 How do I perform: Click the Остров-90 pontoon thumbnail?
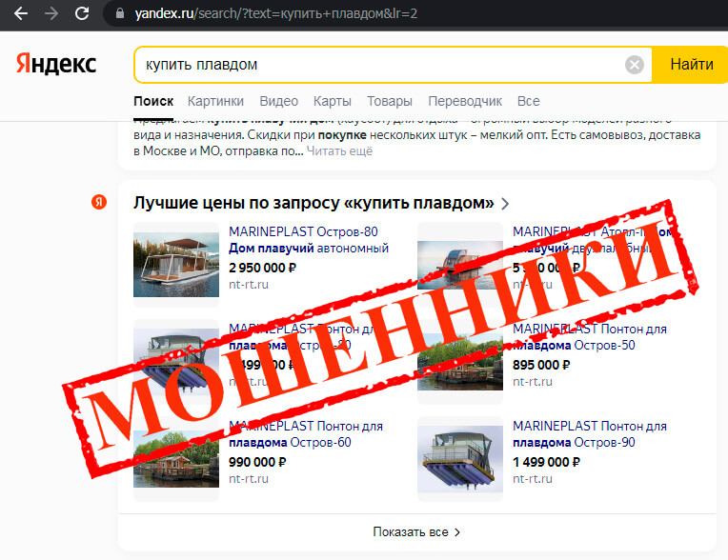coord(460,459)
